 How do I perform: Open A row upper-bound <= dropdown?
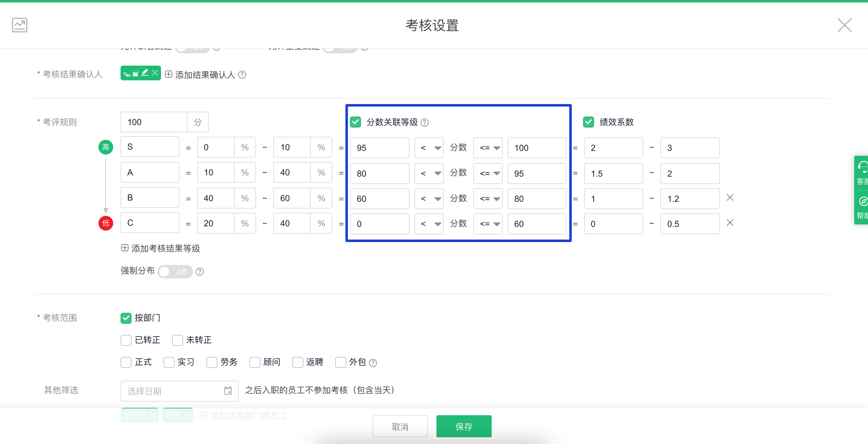[488, 174]
